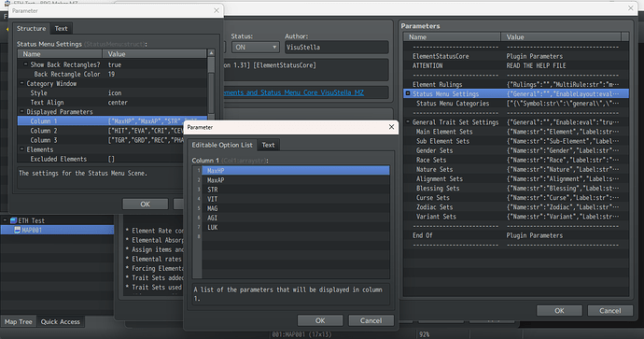
Task: Select Text Align row
Action: click(112, 103)
